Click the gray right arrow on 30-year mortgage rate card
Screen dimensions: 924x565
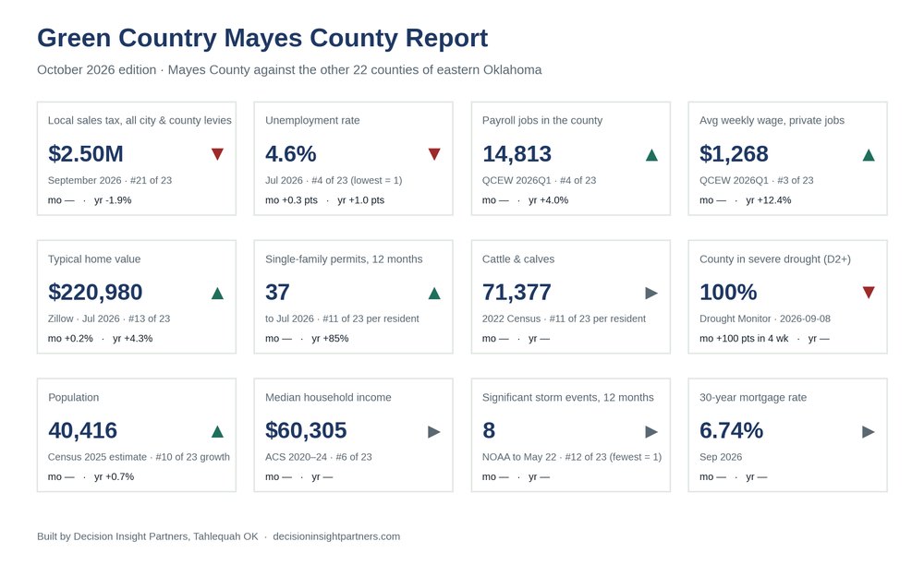[869, 432]
